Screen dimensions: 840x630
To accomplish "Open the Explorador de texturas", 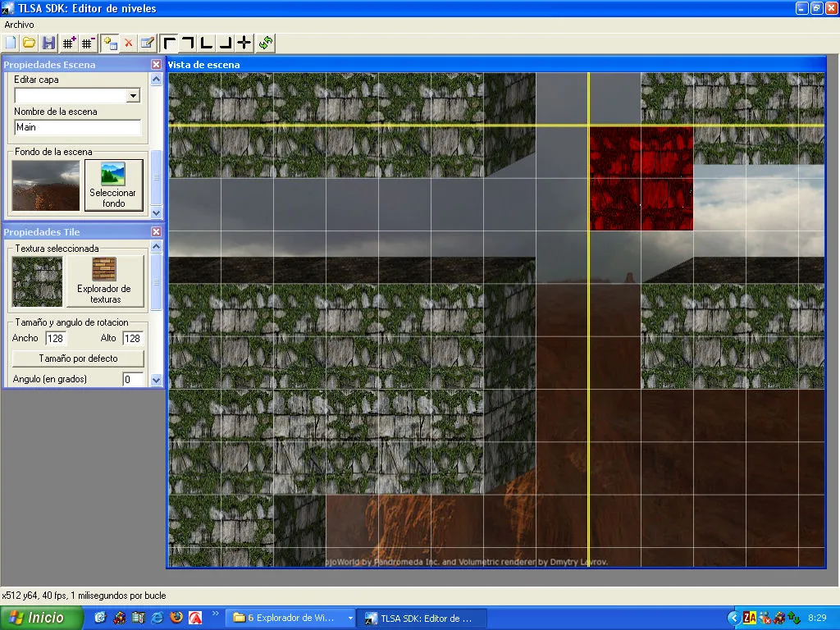I will tap(104, 281).
